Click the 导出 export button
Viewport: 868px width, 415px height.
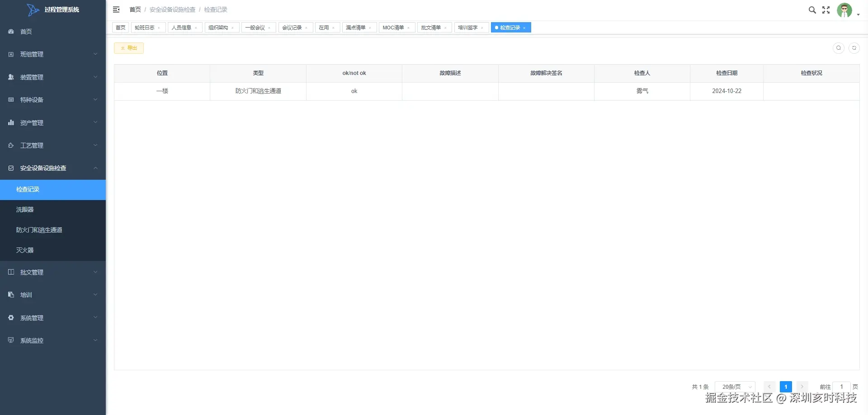coord(129,48)
